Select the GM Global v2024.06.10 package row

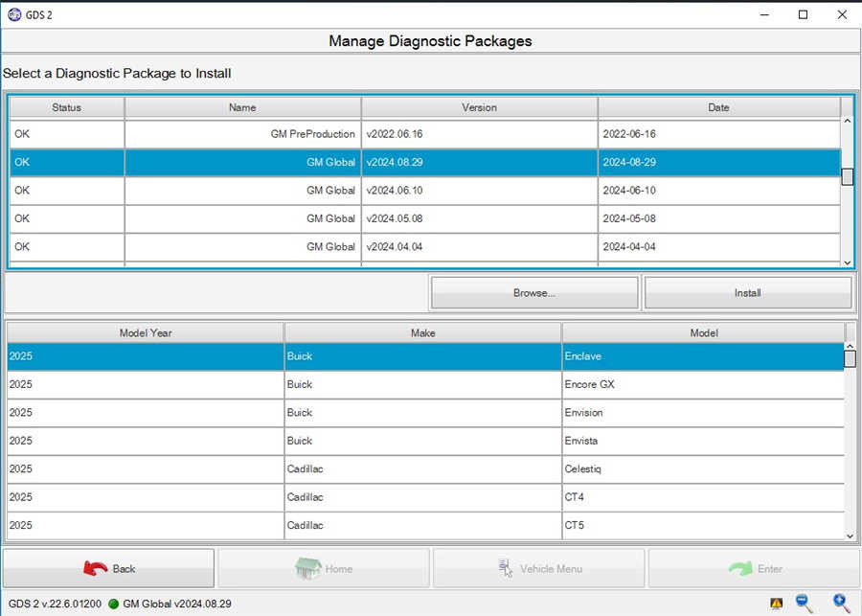point(287,190)
